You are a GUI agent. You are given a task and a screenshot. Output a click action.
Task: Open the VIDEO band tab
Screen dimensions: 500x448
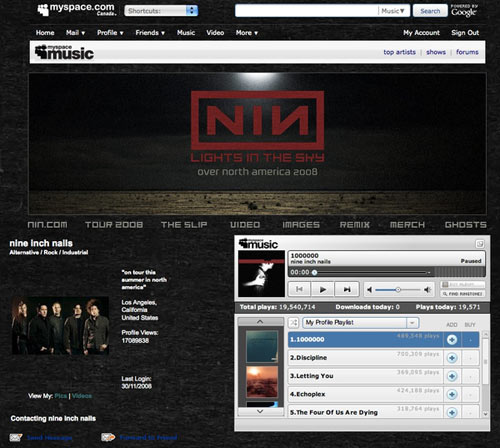tap(245, 225)
